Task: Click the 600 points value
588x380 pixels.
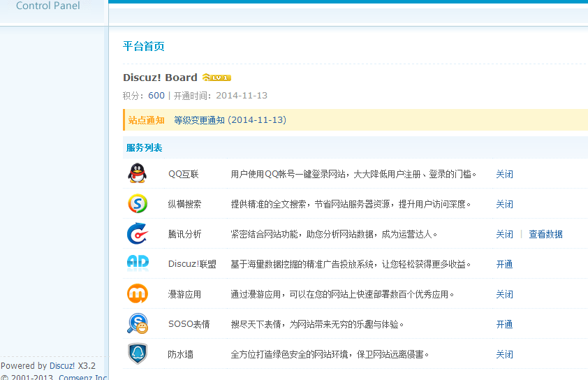Action: 156,96
